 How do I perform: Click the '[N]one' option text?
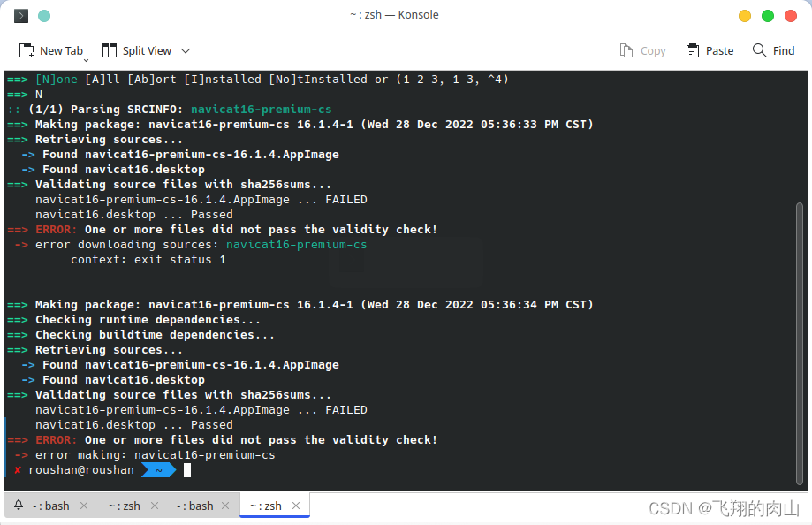point(56,80)
